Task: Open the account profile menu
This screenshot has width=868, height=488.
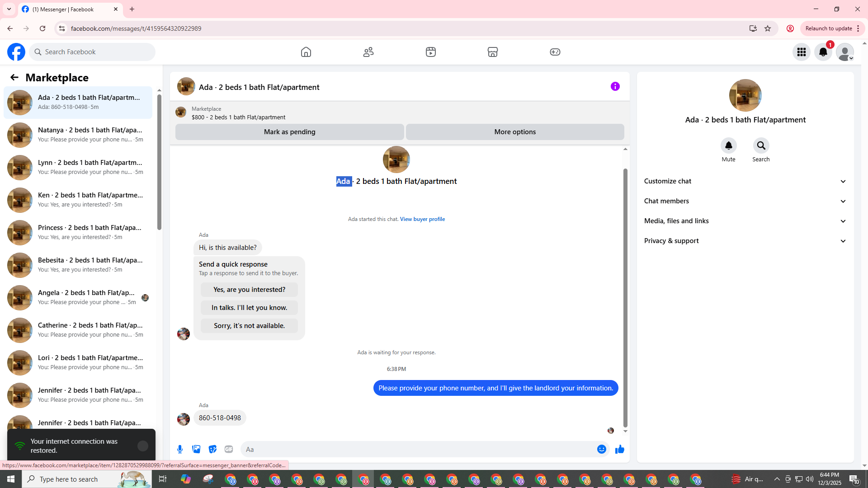Action: click(845, 52)
